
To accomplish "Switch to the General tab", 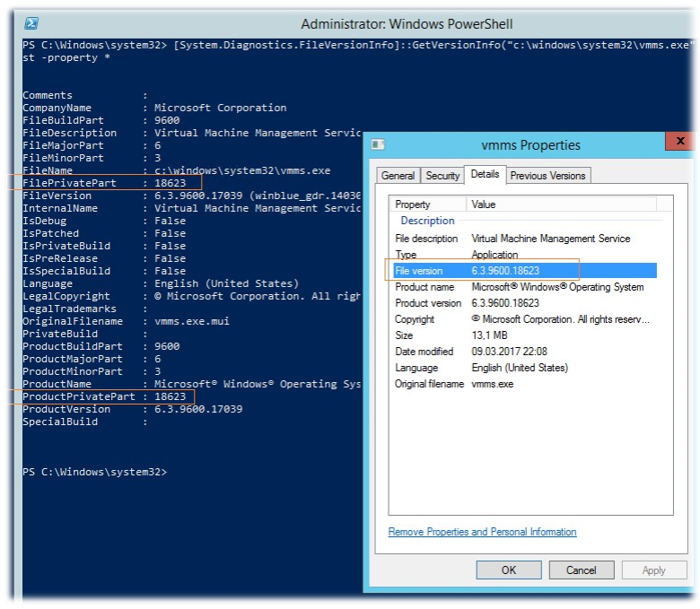I will [x=398, y=175].
